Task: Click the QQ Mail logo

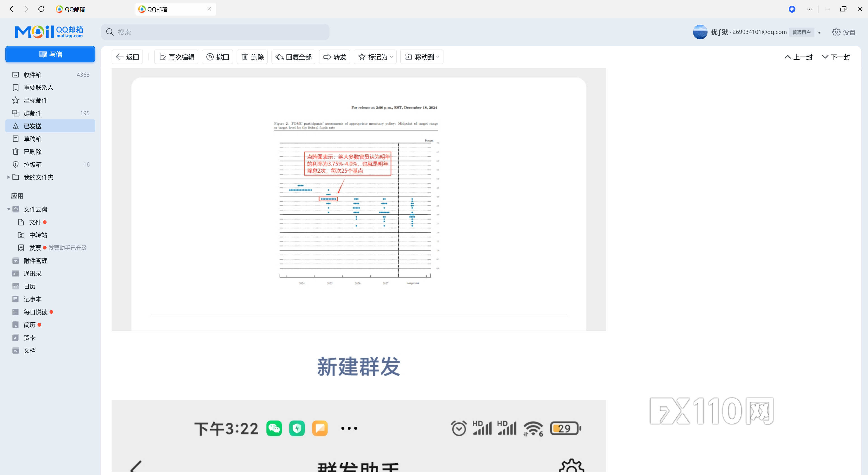Action: (49, 32)
